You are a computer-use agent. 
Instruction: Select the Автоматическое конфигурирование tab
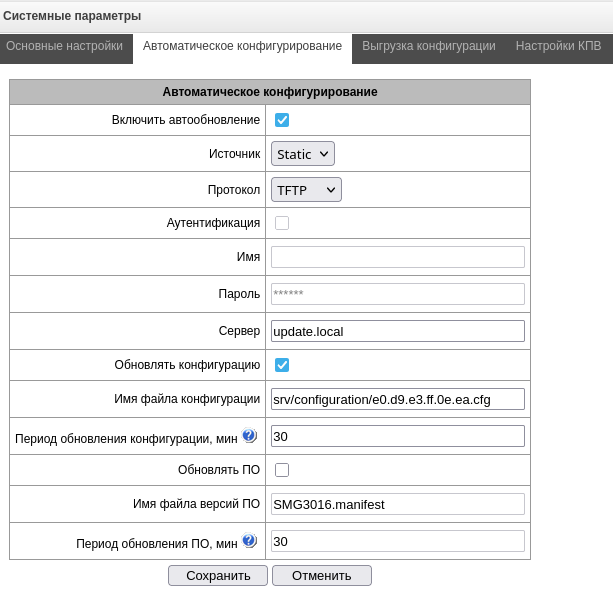pos(242,46)
